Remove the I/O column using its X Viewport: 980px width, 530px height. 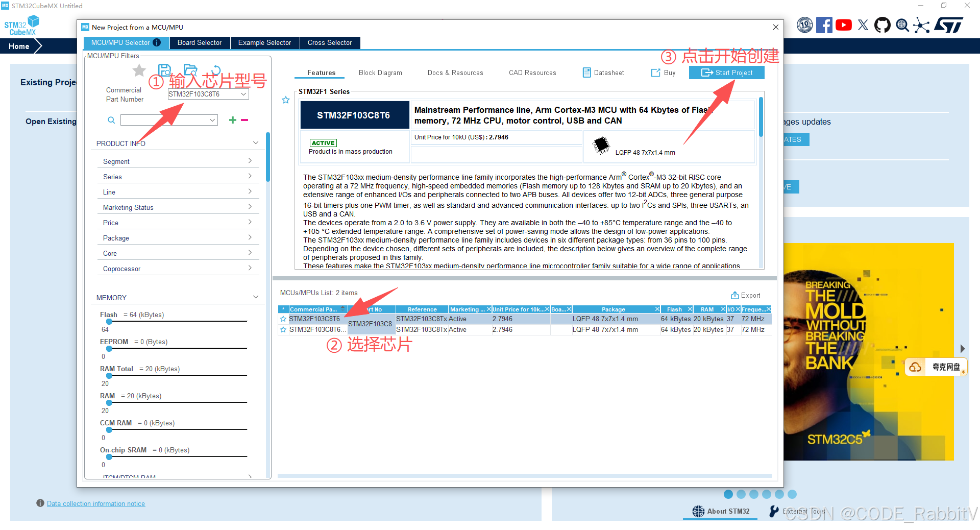tap(738, 309)
